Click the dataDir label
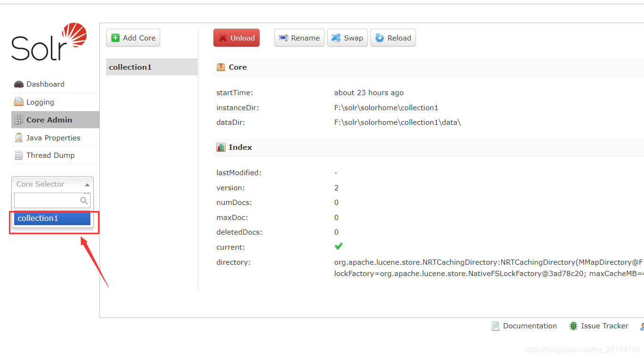Screen dimensions: 644x358 point(231,122)
